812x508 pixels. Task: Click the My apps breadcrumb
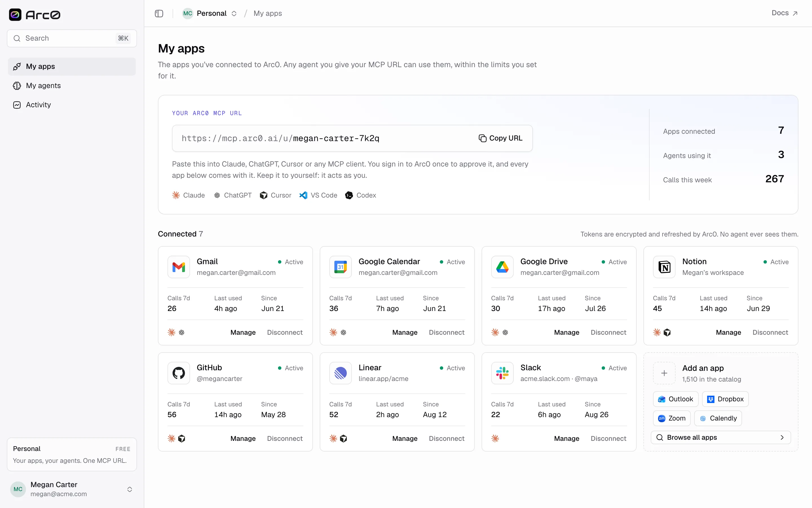(x=267, y=14)
